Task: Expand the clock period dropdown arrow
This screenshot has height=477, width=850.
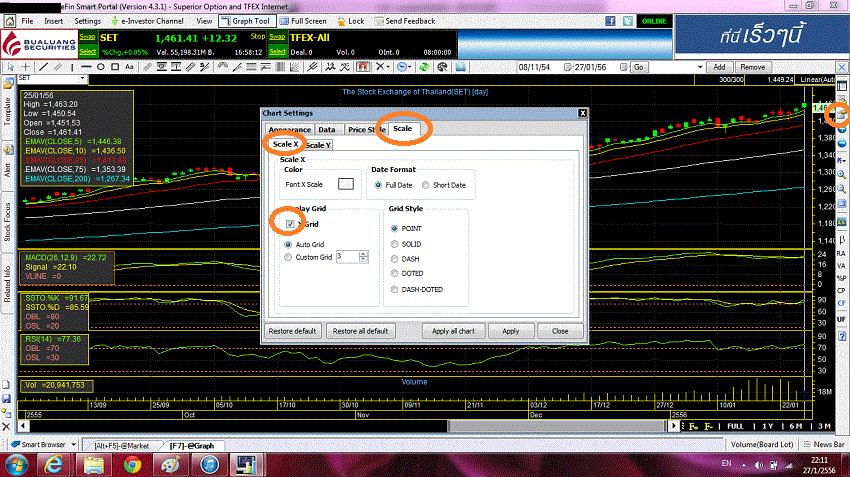Action: 410,67
